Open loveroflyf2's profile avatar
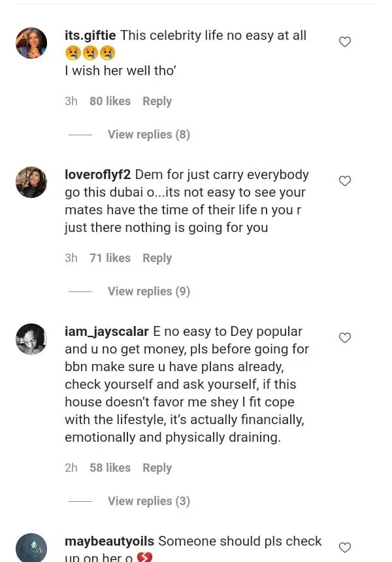The width and height of the screenshot is (392, 562). [x=31, y=182]
